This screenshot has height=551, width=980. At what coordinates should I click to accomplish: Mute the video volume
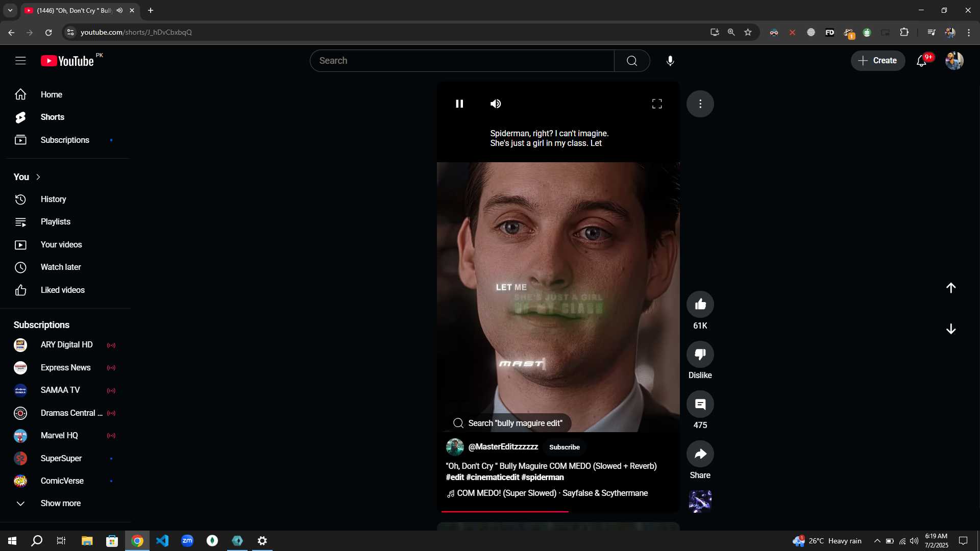click(496, 104)
